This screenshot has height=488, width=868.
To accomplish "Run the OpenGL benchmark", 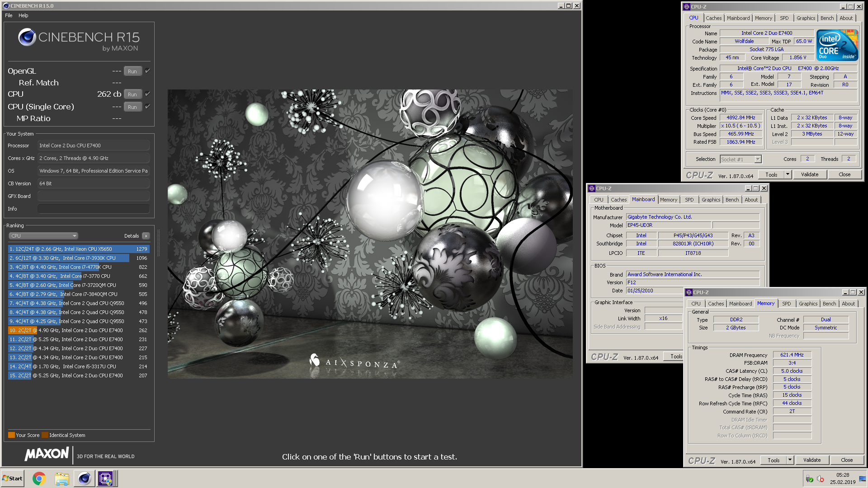I will click(132, 71).
